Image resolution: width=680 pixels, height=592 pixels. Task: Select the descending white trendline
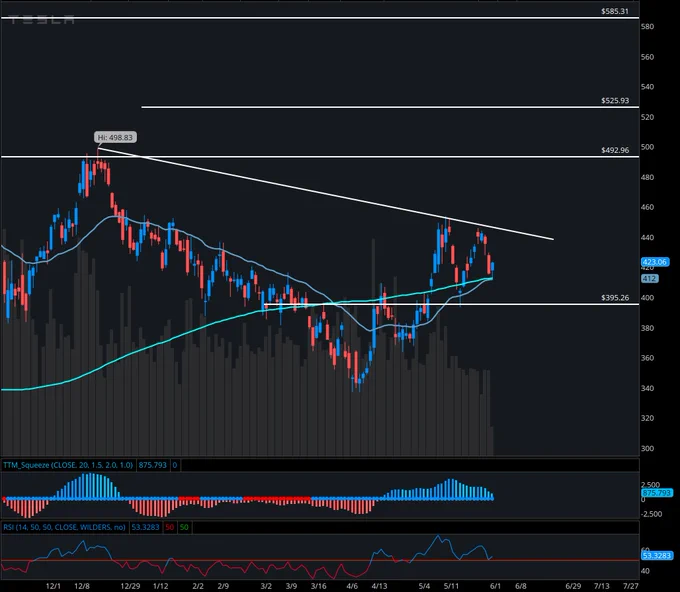[x=325, y=193]
